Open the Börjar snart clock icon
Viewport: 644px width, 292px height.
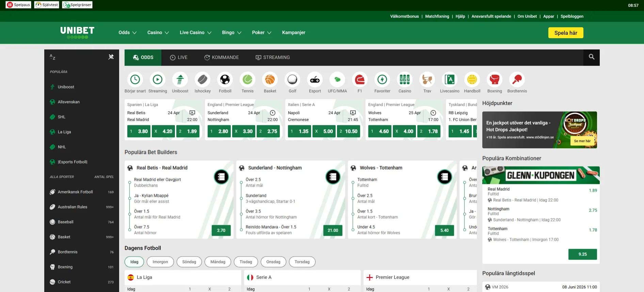pyautogui.click(x=135, y=79)
